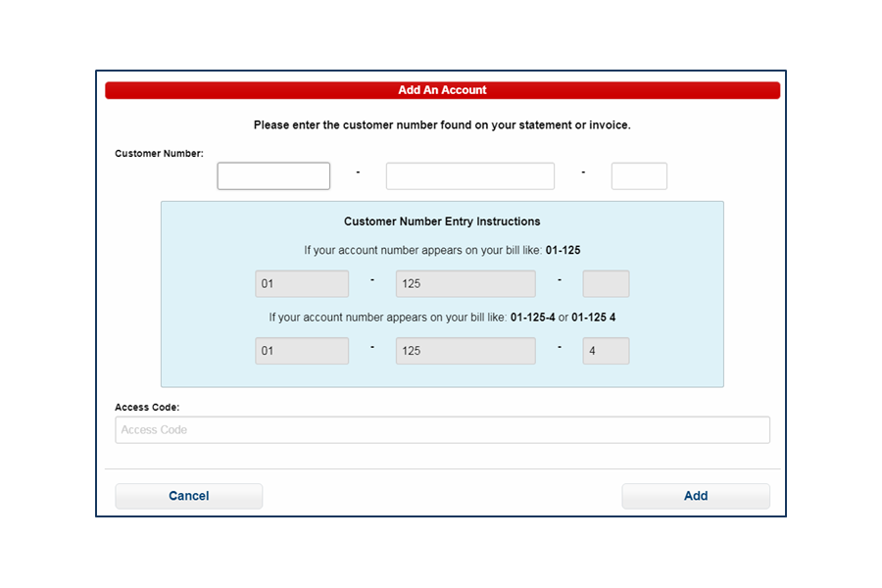
Task: Click the second row example 01 box
Action: [x=302, y=351]
